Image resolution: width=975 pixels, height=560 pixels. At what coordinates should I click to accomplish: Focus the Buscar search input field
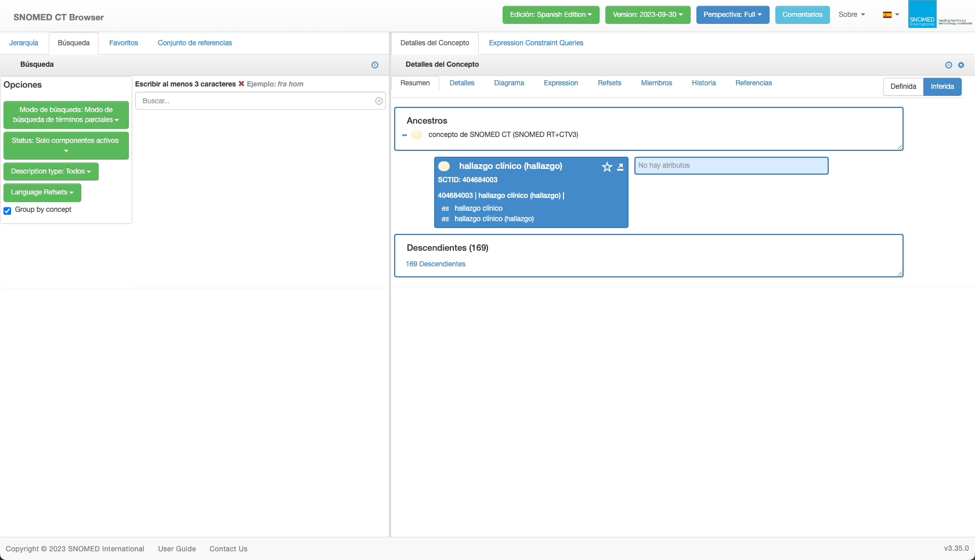pos(261,101)
